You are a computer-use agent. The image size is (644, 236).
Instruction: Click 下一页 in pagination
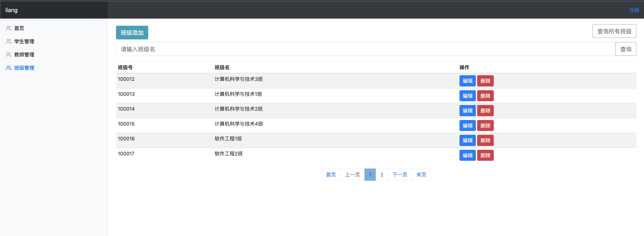click(399, 174)
